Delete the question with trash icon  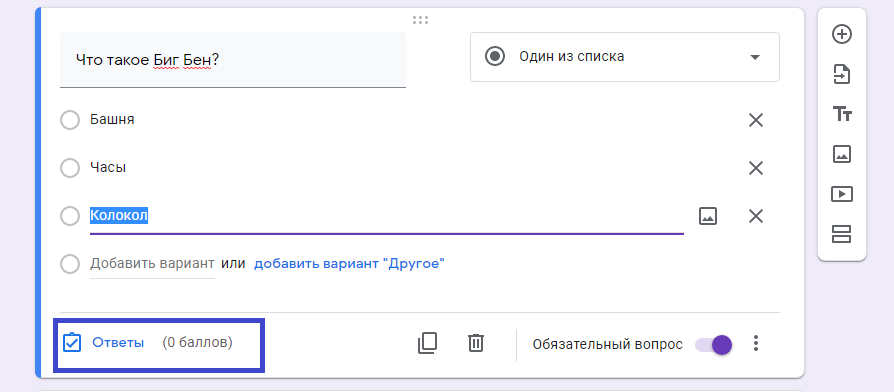click(476, 343)
